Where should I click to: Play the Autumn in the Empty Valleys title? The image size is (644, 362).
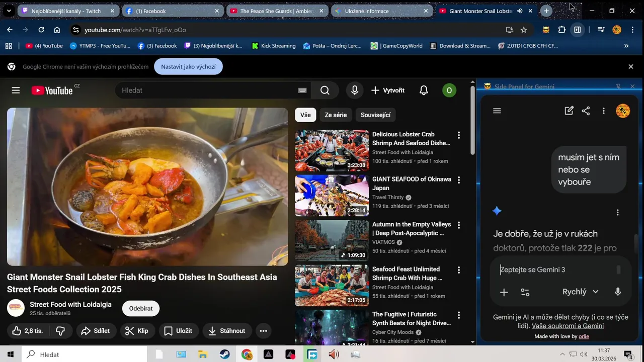point(412,229)
